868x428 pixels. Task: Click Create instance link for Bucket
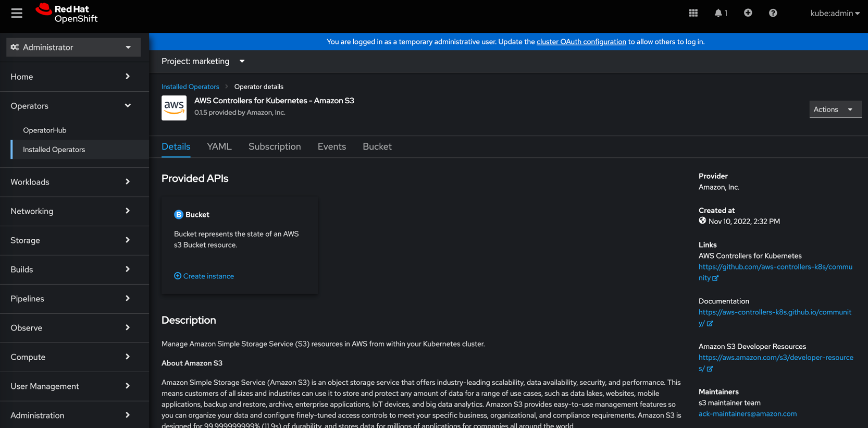click(x=208, y=276)
